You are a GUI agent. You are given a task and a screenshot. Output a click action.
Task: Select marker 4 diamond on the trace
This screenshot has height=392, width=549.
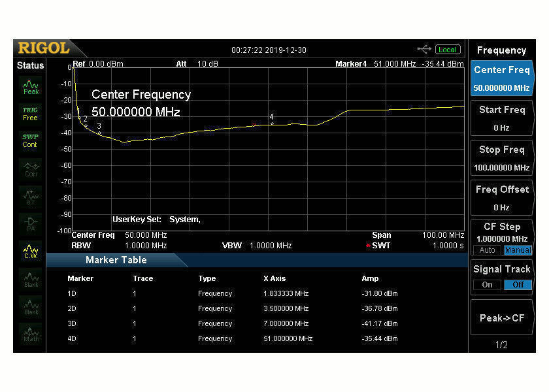tap(272, 123)
